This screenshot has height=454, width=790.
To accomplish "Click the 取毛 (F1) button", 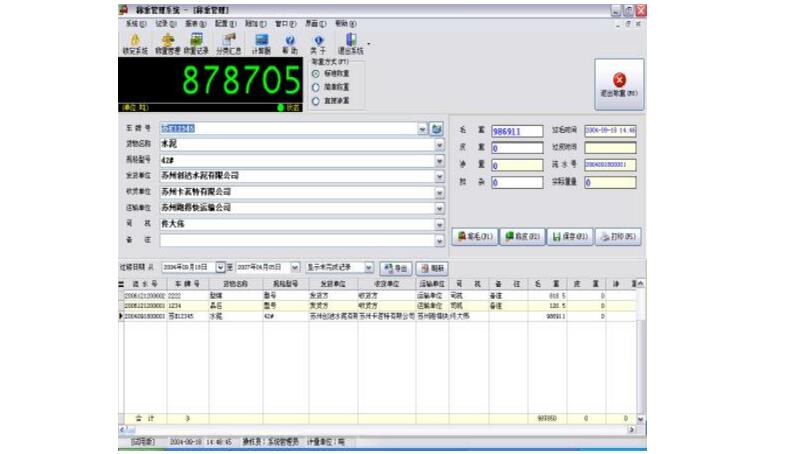I will click(474, 236).
